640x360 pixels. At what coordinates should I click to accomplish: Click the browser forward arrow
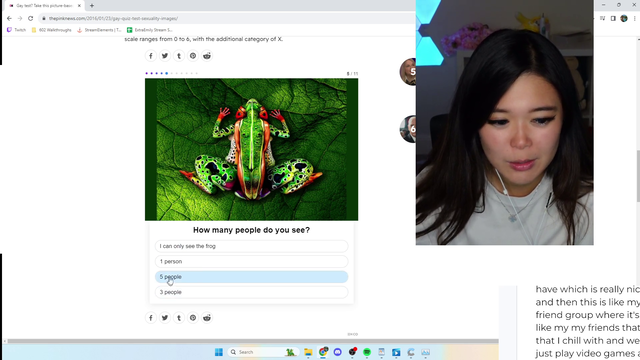pos(20,18)
